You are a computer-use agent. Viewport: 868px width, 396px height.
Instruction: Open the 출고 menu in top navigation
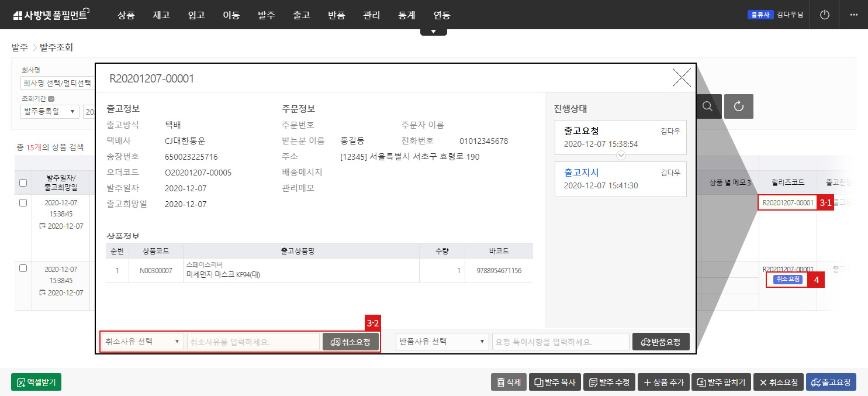coord(301,15)
